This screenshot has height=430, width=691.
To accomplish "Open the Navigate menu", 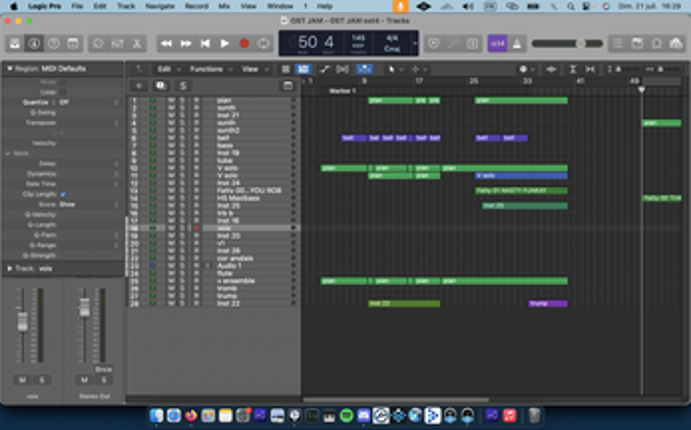I will (160, 6).
